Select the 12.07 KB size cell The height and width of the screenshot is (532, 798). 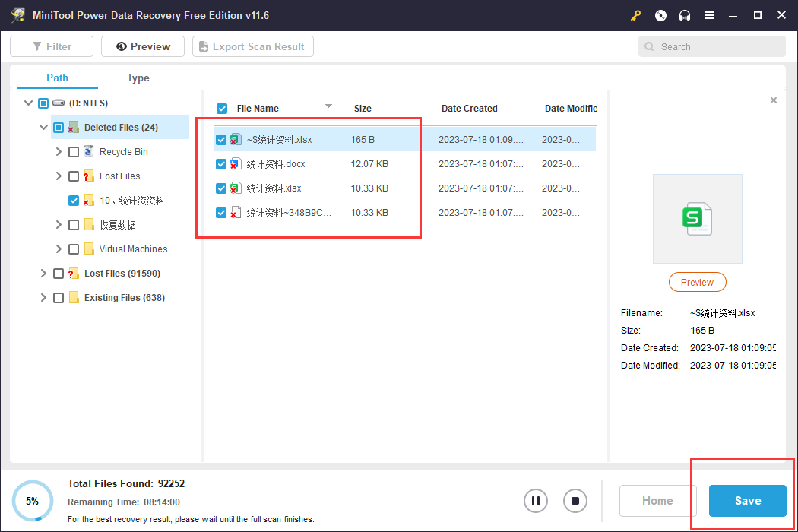pyautogui.click(x=369, y=164)
